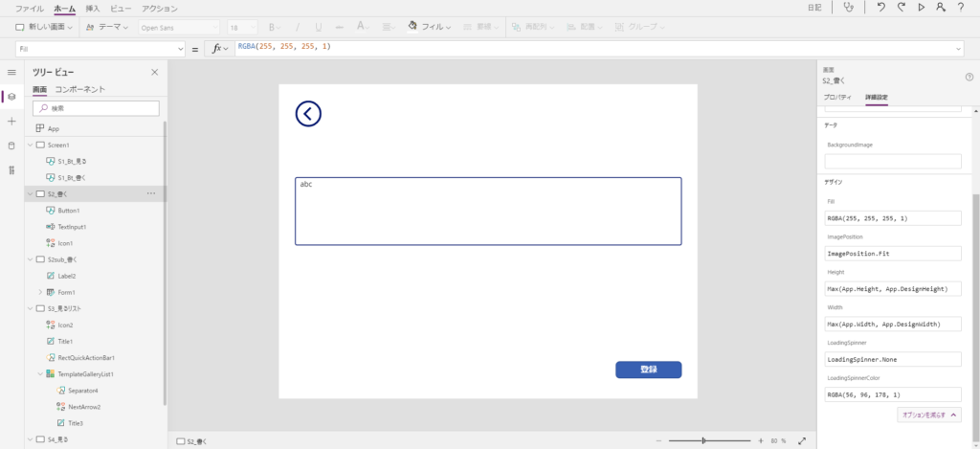Click the 登録 button on canvas
Image resolution: width=980 pixels, height=449 pixels.
click(x=648, y=370)
